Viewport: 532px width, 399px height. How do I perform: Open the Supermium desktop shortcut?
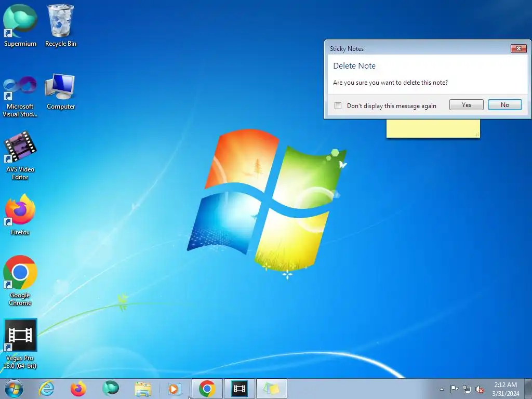point(20,25)
